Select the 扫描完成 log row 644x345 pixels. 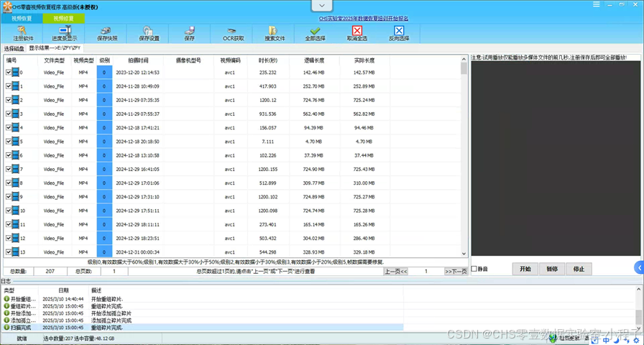click(203, 327)
